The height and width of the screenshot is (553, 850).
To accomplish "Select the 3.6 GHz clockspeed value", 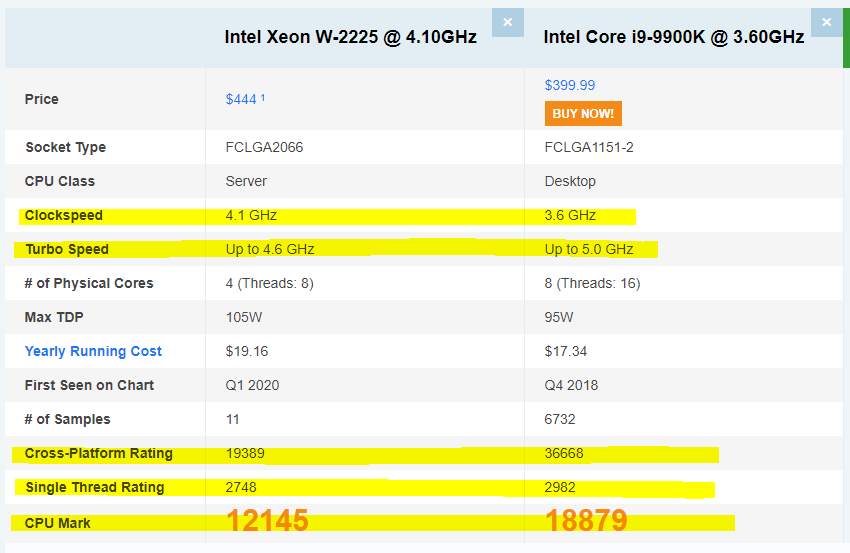I will click(x=570, y=215).
